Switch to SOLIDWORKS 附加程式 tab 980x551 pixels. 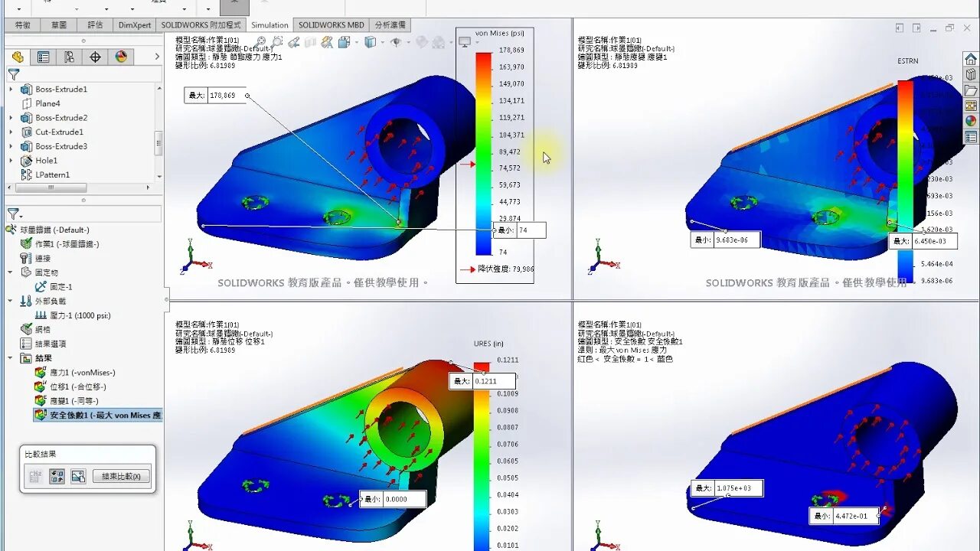(x=201, y=24)
